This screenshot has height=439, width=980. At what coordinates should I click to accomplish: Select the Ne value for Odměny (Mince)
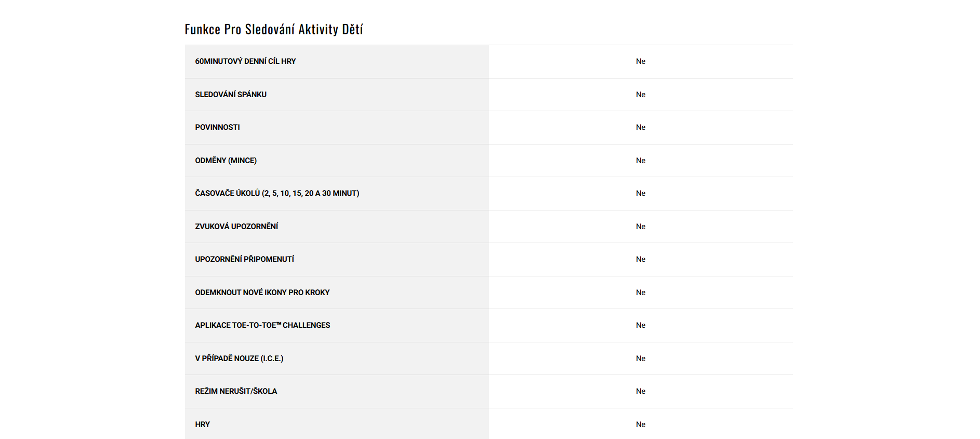(640, 161)
